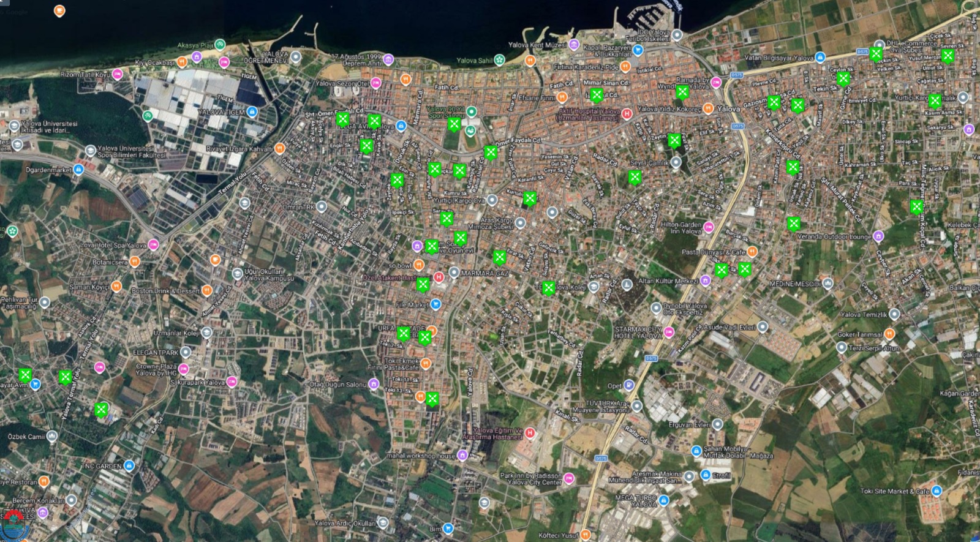Open the Akasya Plajı beach marker
Image resolution: width=980 pixels, height=542 pixels.
219,45
